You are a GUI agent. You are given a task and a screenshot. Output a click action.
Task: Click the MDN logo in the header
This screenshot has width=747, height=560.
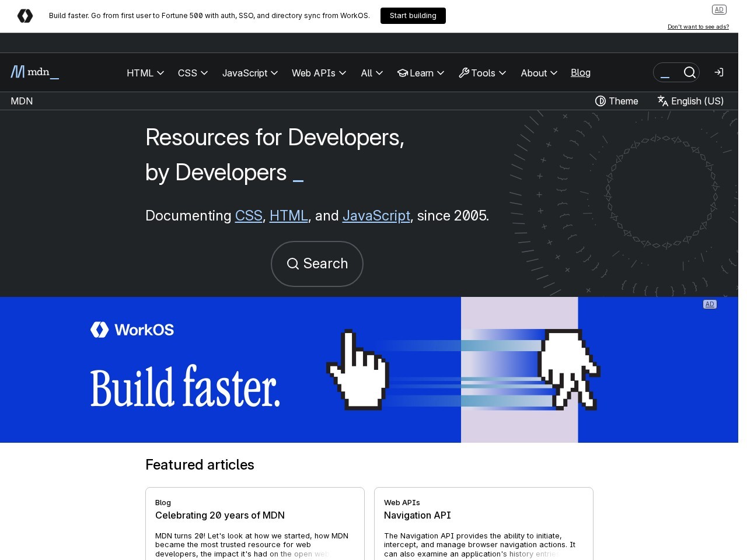pyautogui.click(x=34, y=72)
